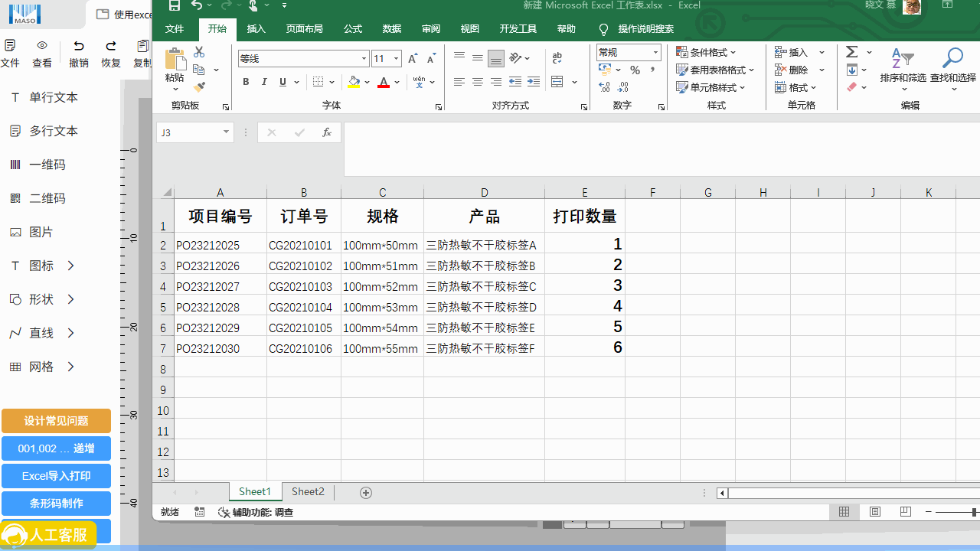Viewport: 980px width, 551px height.
Task: Toggle right horizontal alignment
Action: click(496, 82)
